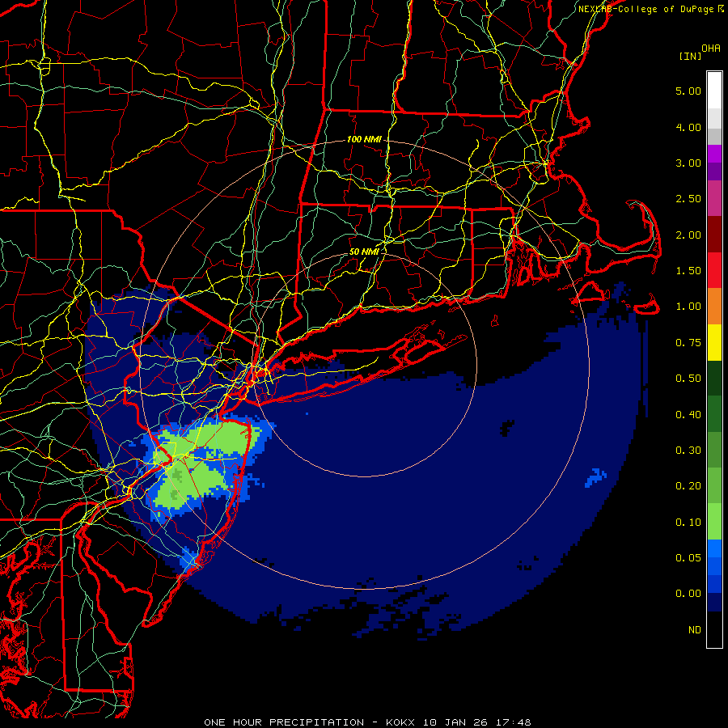The image size is (728, 728).
Task: Click the 100 NMI range ring label
Action: pyautogui.click(x=364, y=139)
